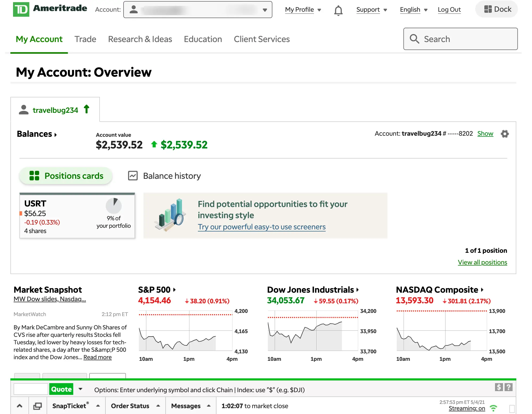532x414 pixels.
Task: Click the Positions cards grid icon
Action: tap(34, 176)
